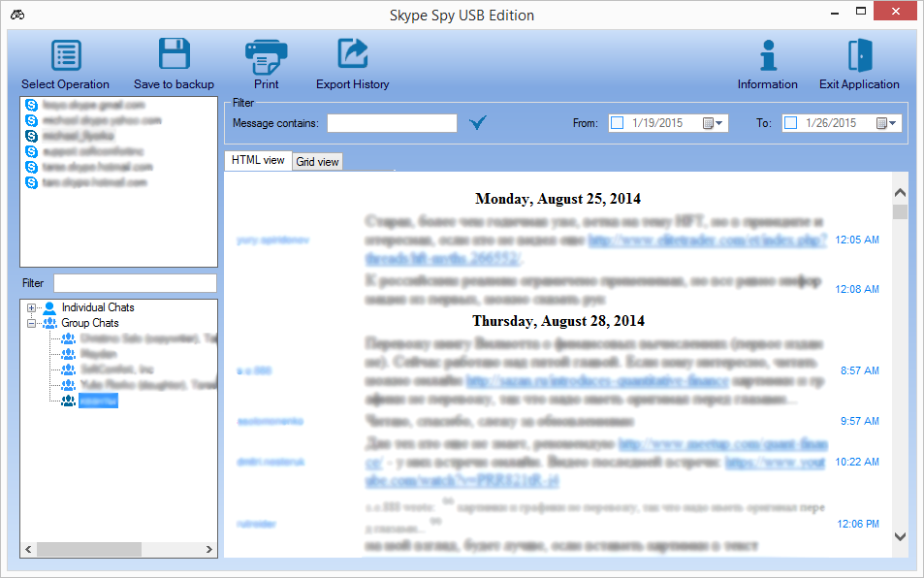Click the Skype icon next to michael_ilyosha
This screenshot has width=924, height=578.
pyautogui.click(x=31, y=136)
